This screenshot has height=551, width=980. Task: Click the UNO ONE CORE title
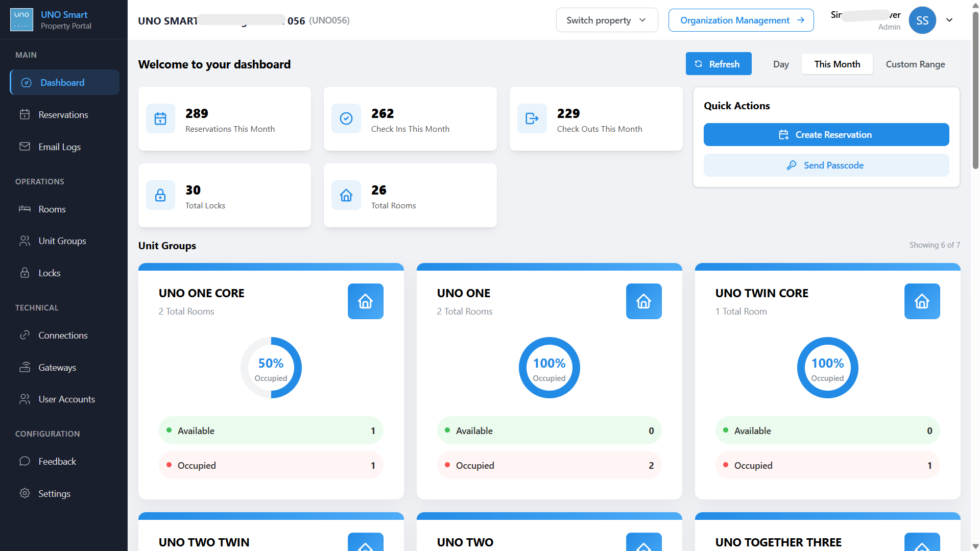[202, 293]
